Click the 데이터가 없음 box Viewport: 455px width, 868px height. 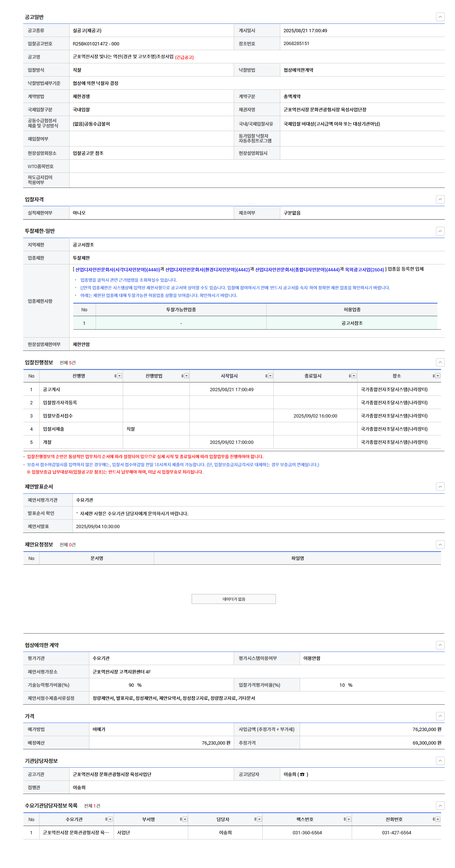[234, 599]
